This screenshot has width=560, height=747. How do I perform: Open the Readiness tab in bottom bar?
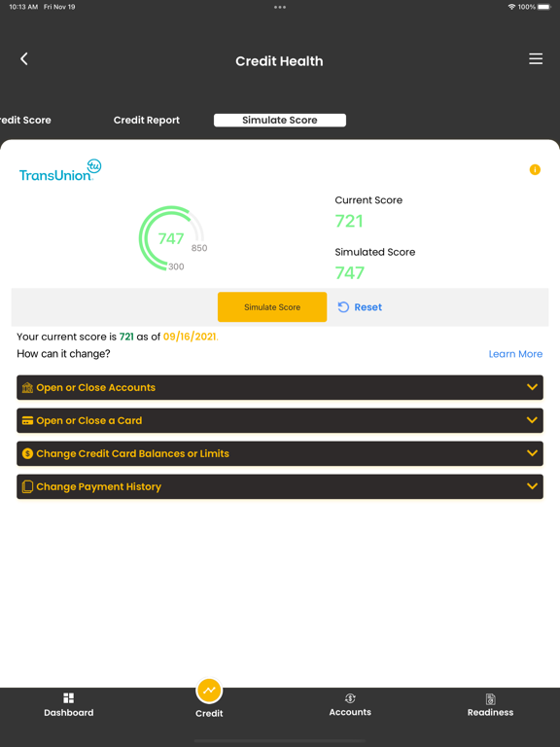pos(490,705)
